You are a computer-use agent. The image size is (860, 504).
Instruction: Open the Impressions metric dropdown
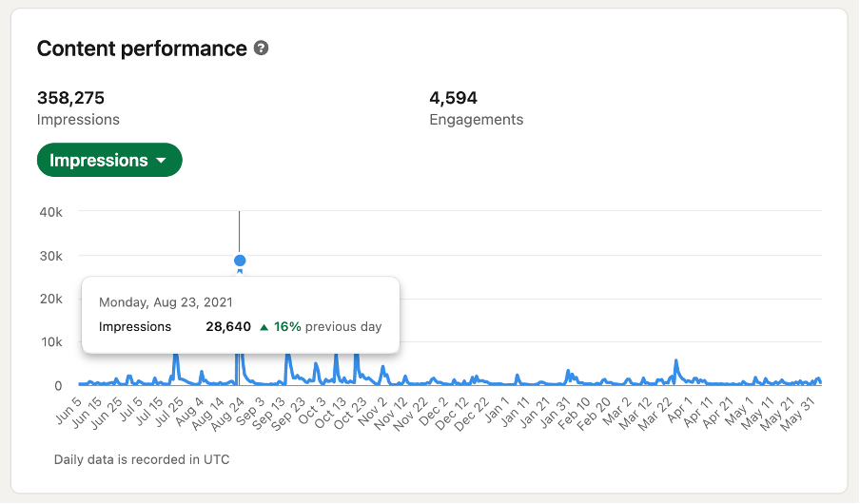coord(109,160)
